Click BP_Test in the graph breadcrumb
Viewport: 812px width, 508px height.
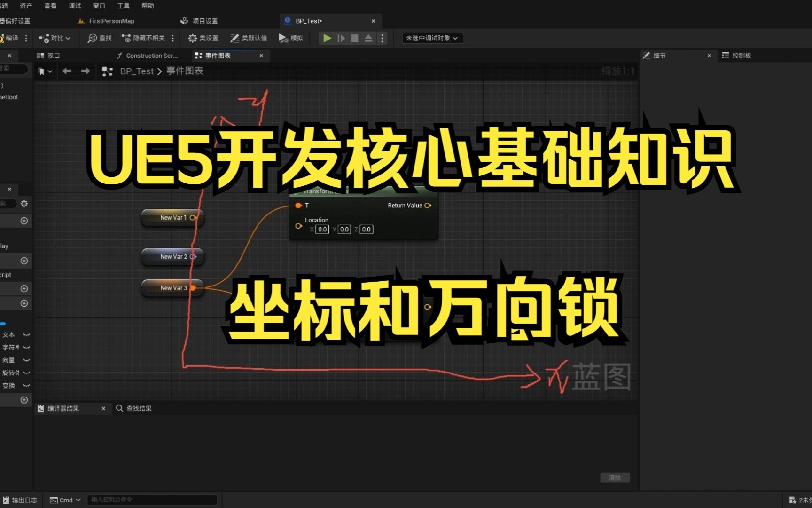[x=137, y=71]
